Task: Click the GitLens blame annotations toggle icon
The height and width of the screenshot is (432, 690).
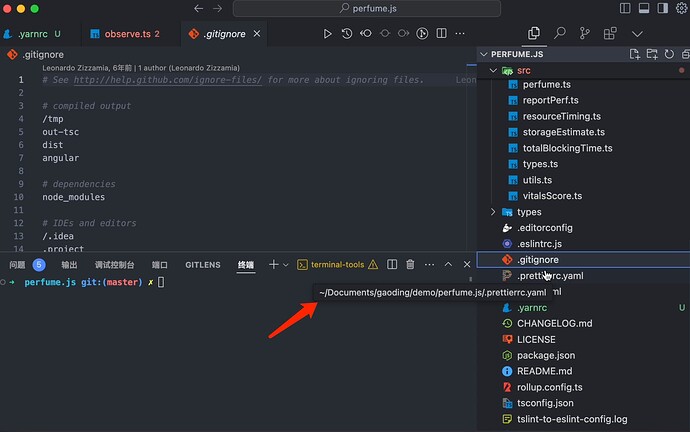Action: [x=422, y=33]
